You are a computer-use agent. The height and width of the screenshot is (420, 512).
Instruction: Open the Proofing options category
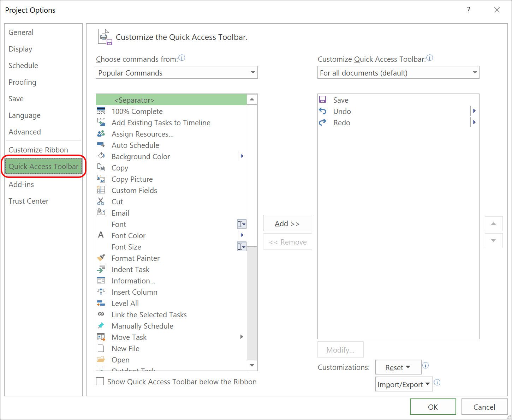coord(43,82)
